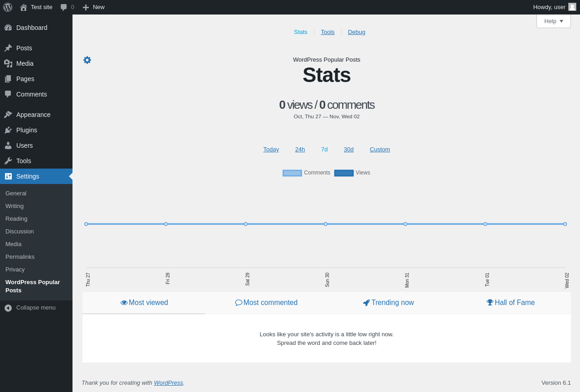Select the 30d time range
The image size is (580, 392).
click(x=348, y=150)
